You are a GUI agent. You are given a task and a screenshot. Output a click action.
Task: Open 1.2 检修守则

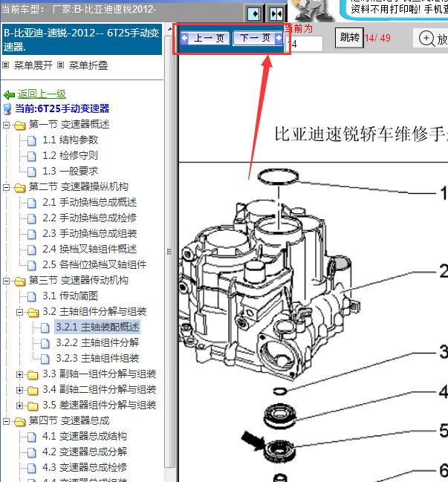click(x=71, y=155)
